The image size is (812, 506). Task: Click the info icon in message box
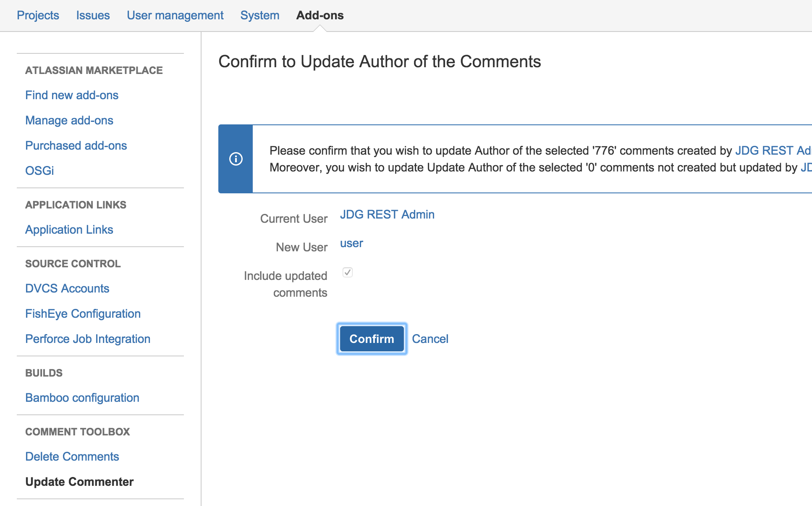tap(236, 159)
